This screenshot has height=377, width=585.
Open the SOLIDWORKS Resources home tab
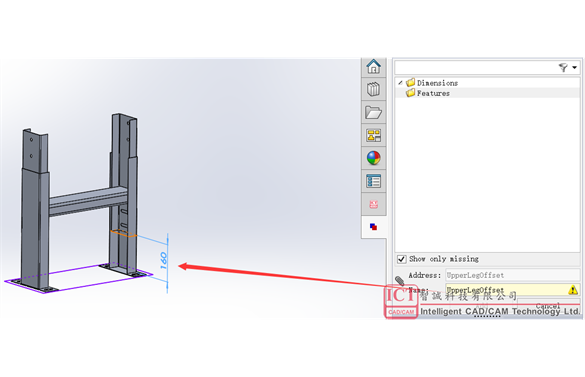pos(373,67)
